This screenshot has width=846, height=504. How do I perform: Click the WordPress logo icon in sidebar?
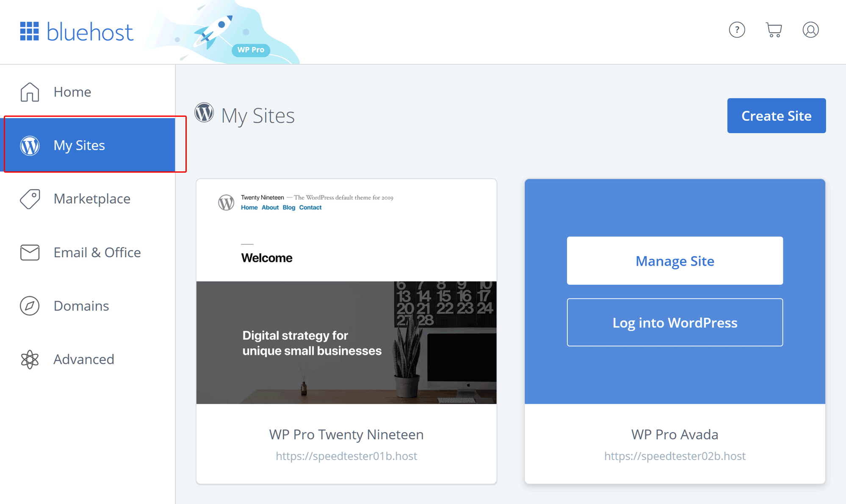pyautogui.click(x=30, y=145)
